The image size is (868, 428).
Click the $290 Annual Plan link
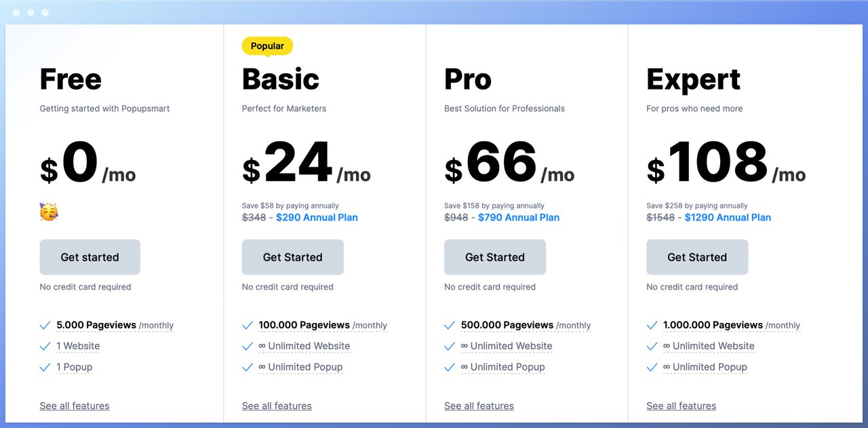point(317,218)
